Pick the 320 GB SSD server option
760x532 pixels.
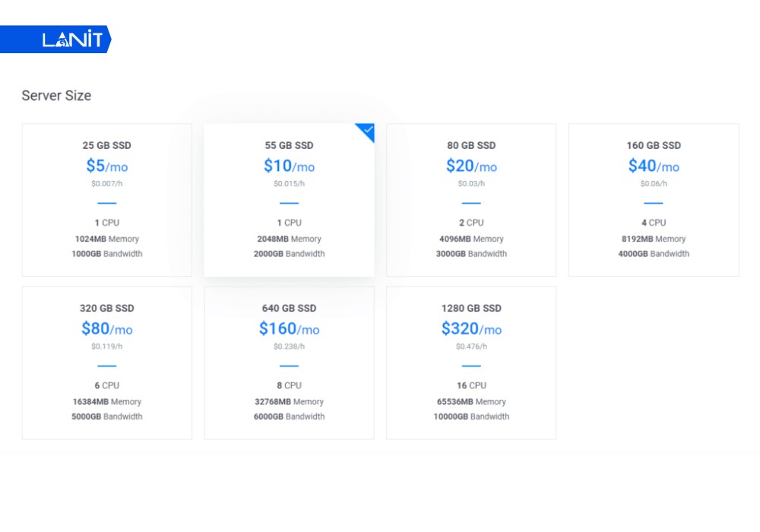pos(106,363)
